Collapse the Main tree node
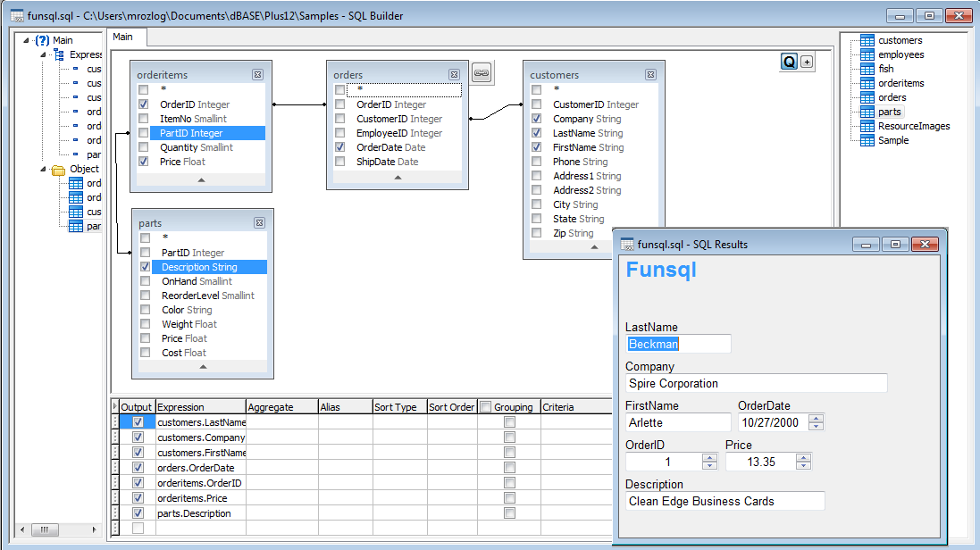 (x=26, y=40)
